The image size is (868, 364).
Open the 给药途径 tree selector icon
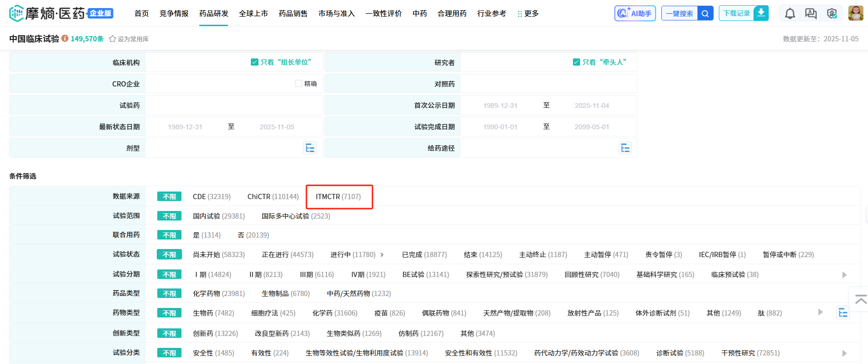coord(625,148)
